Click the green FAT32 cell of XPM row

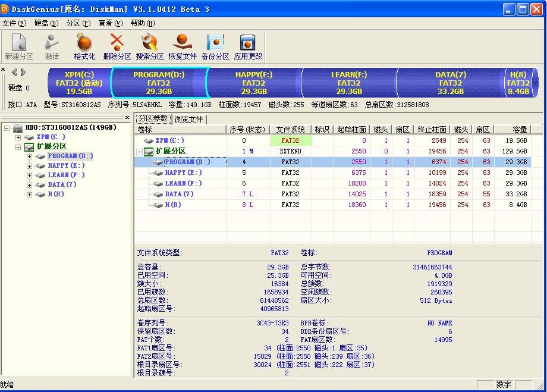pyautogui.click(x=291, y=140)
